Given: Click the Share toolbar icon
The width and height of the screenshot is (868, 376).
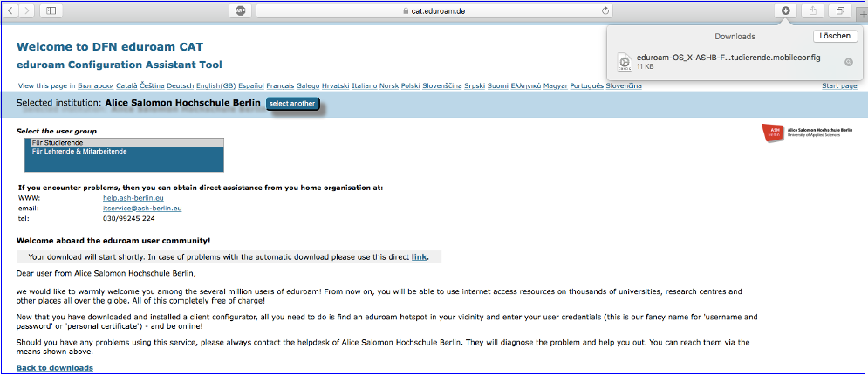Looking at the screenshot, I should [x=813, y=10].
